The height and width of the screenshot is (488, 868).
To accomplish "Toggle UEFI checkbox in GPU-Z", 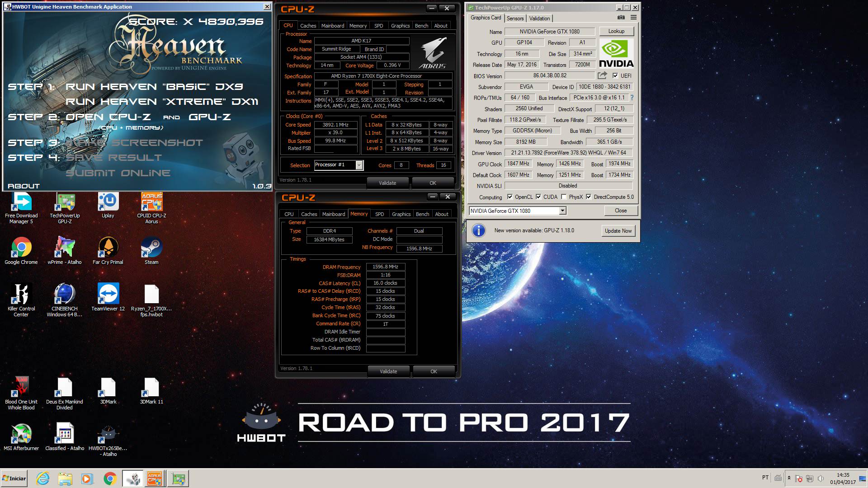I will (x=615, y=75).
